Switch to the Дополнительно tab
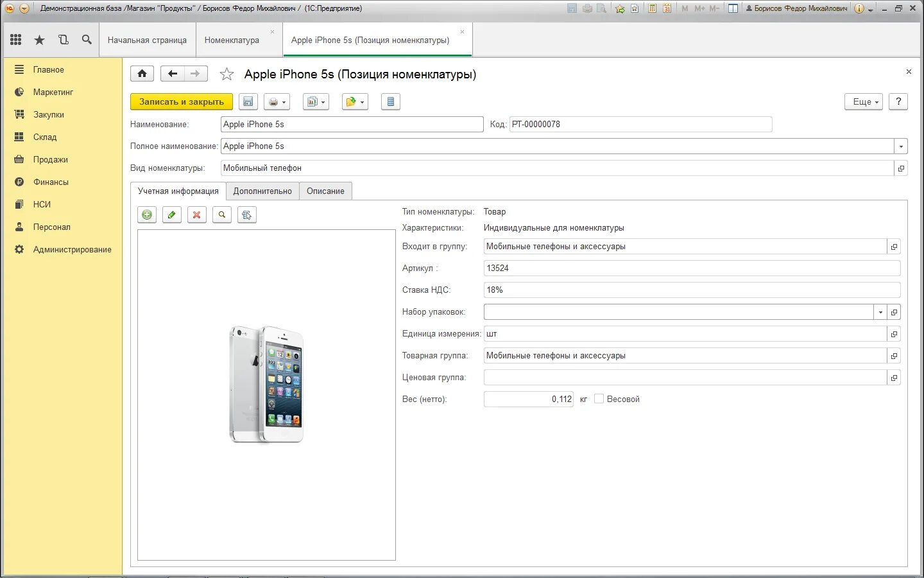Screen dimensions: 924x578 click(262, 191)
